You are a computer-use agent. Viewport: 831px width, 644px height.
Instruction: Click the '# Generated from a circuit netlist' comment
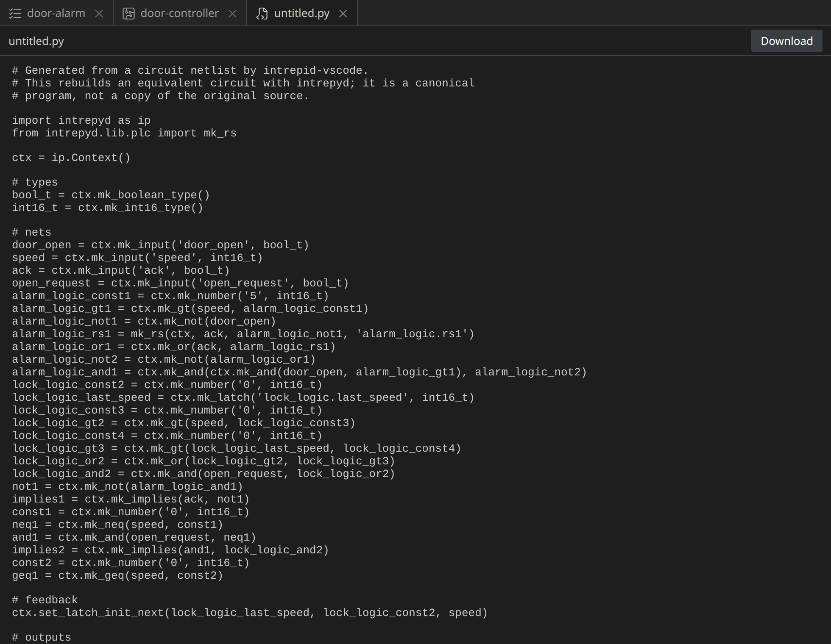[190, 70]
